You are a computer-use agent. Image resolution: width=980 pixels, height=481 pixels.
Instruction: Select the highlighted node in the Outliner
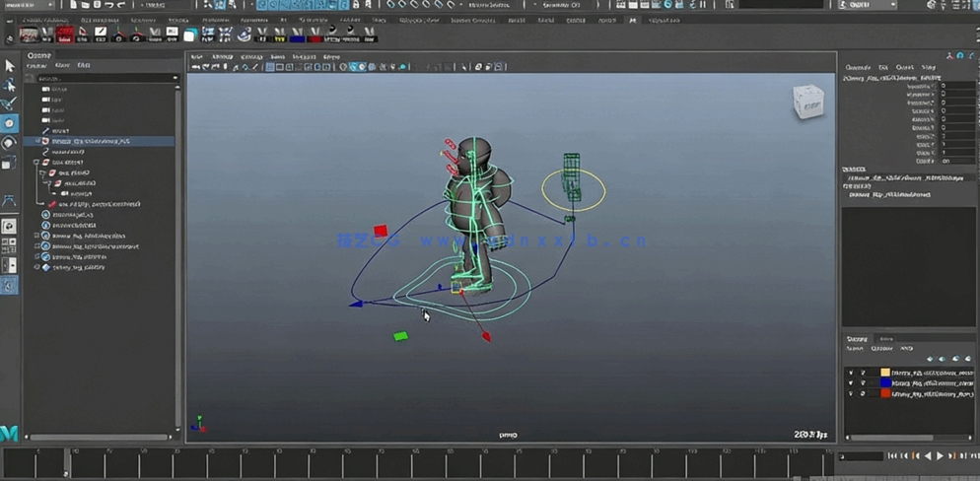point(90,141)
